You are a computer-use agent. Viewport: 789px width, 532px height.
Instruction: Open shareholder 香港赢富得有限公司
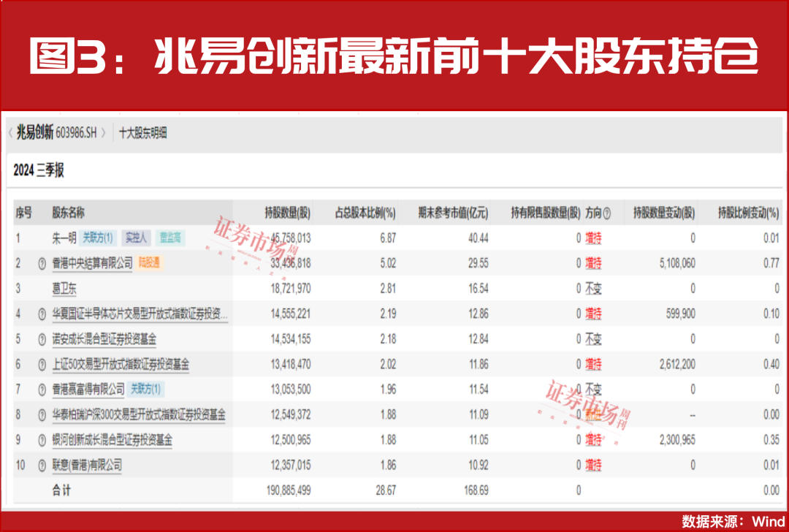click(88, 389)
